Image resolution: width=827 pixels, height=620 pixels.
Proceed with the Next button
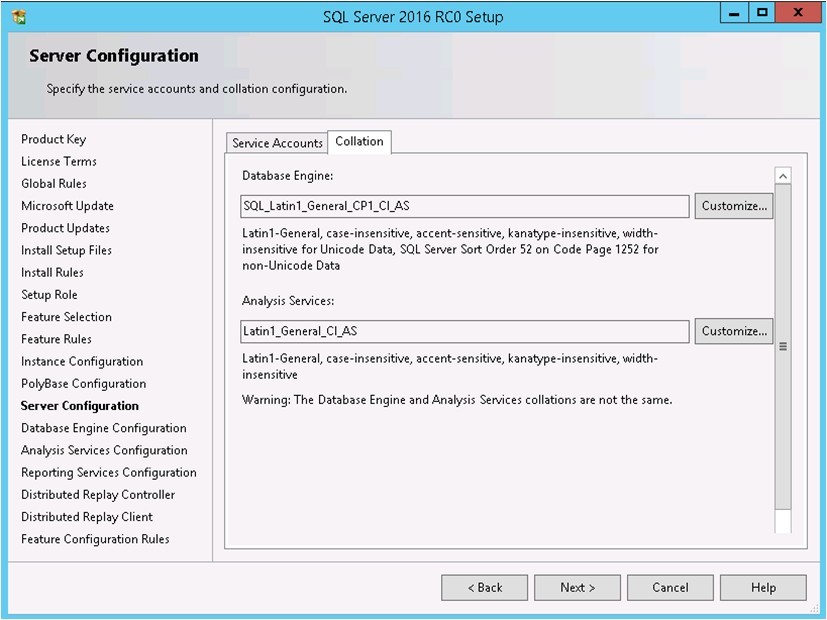point(577,587)
